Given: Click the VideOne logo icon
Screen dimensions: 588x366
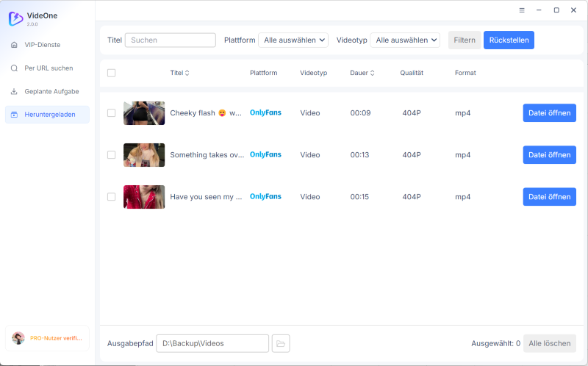Looking at the screenshot, I should 15,18.
